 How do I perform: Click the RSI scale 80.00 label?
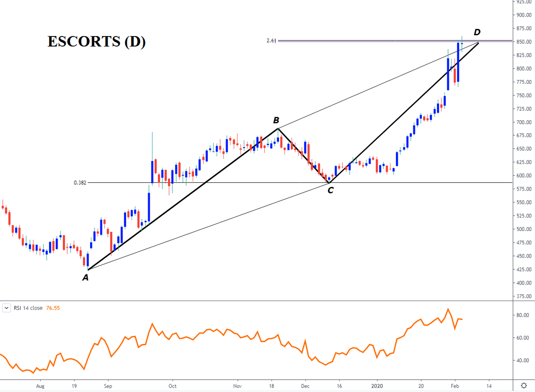click(523, 315)
